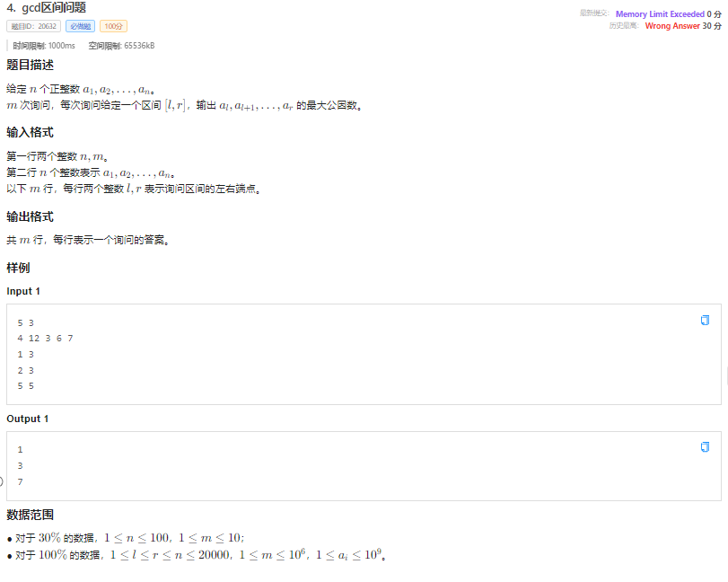This screenshot has width=728, height=582.
Task: Copy the Output 1 sample text
Action: point(705,447)
